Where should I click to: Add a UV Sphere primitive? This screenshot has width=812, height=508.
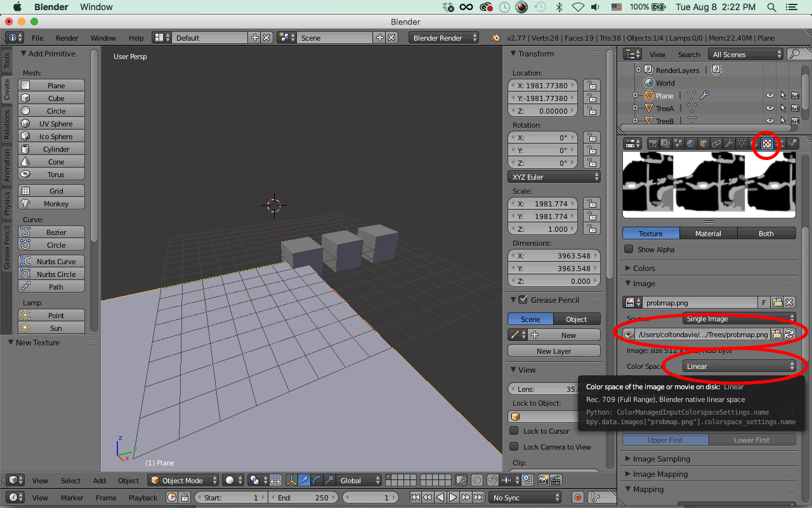[x=52, y=124]
